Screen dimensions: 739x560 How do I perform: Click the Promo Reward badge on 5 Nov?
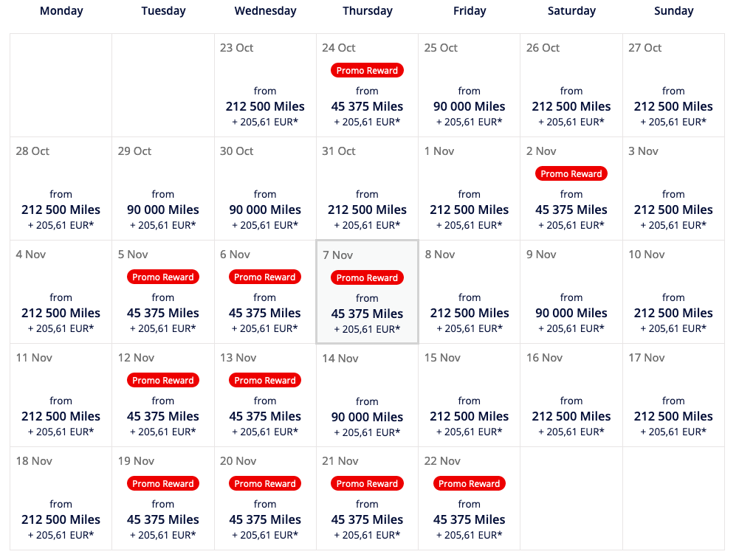click(163, 277)
